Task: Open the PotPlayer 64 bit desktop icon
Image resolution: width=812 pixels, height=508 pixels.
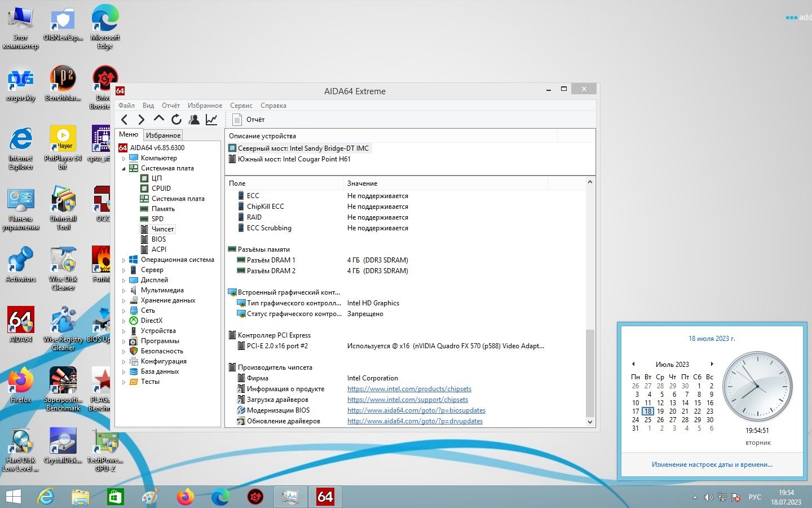Action: [x=63, y=147]
